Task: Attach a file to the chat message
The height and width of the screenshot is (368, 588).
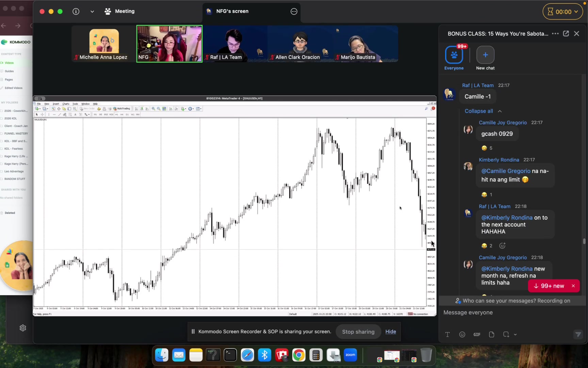Action: (491, 335)
